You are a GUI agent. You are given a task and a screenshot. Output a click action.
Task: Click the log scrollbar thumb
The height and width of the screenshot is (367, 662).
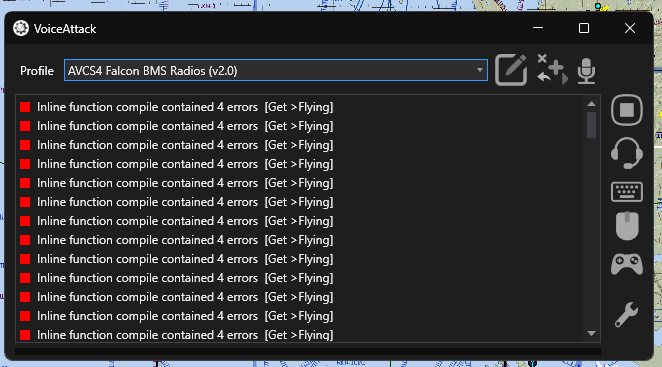591,125
